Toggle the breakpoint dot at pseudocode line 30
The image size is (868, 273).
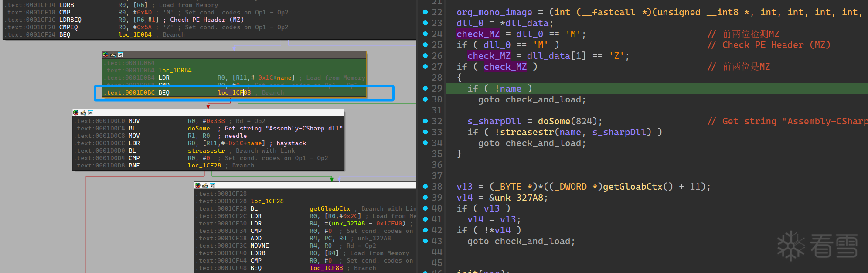pos(425,99)
